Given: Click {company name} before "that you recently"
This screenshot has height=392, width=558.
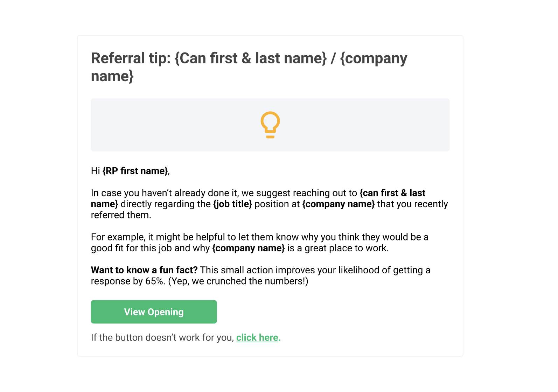Looking at the screenshot, I should [339, 204].
